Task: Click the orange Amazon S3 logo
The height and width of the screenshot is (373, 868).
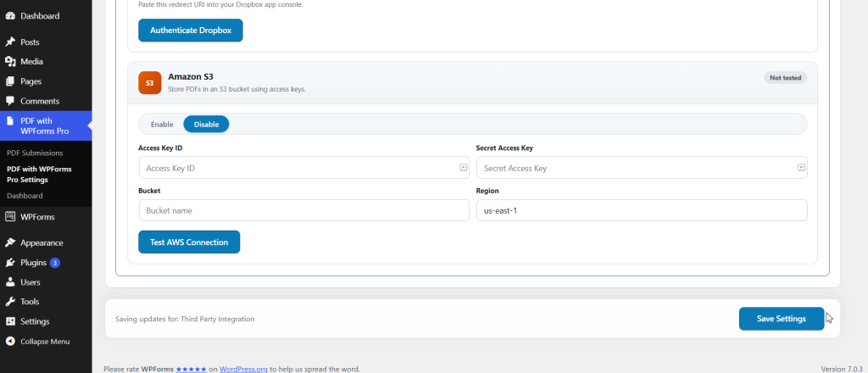Action: (149, 82)
